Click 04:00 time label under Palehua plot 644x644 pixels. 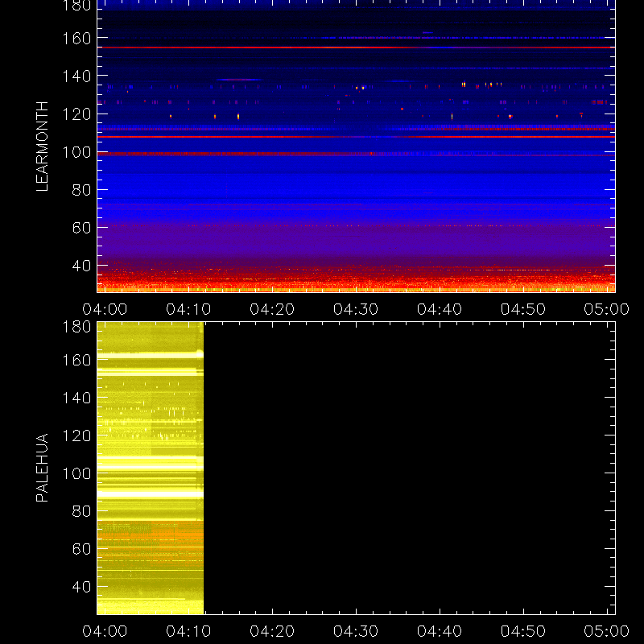pyautogui.click(x=105, y=631)
